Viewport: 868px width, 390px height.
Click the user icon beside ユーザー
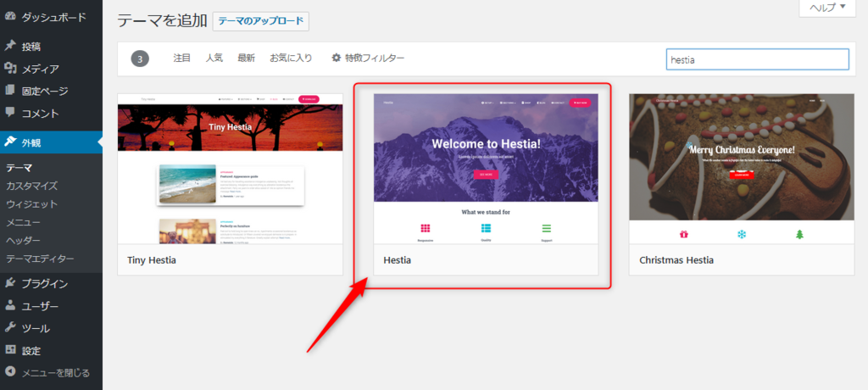[x=10, y=305]
